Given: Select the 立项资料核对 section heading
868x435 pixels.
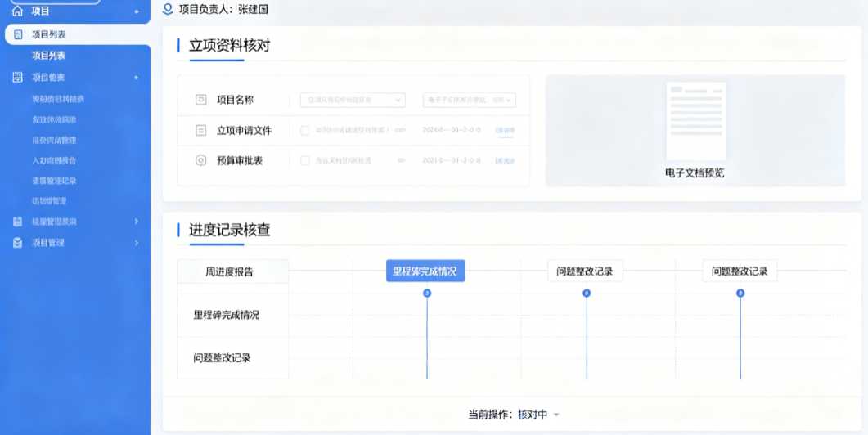Looking at the screenshot, I should point(229,46).
